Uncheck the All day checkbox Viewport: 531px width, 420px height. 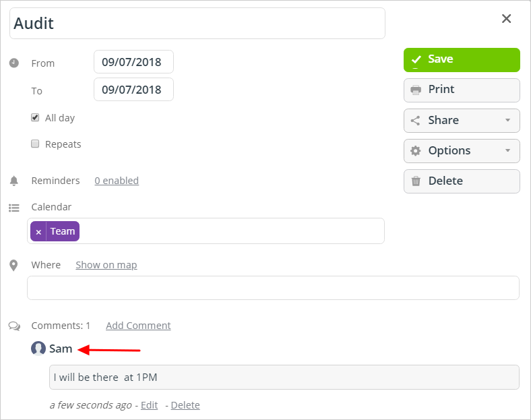[35, 117]
